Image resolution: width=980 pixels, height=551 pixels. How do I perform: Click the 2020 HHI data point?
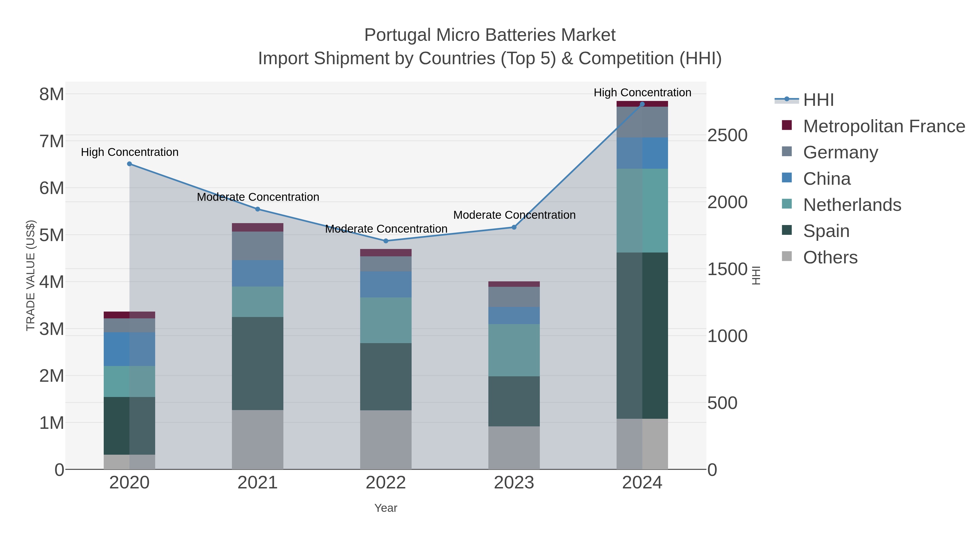point(129,164)
